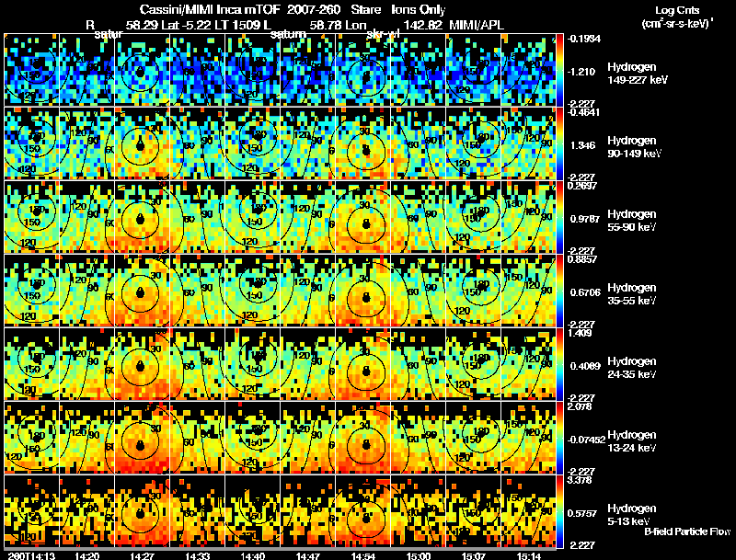This screenshot has height=560, width=736.
Task: Select the '58.78 Lon' header text
Action: pyautogui.click(x=338, y=25)
